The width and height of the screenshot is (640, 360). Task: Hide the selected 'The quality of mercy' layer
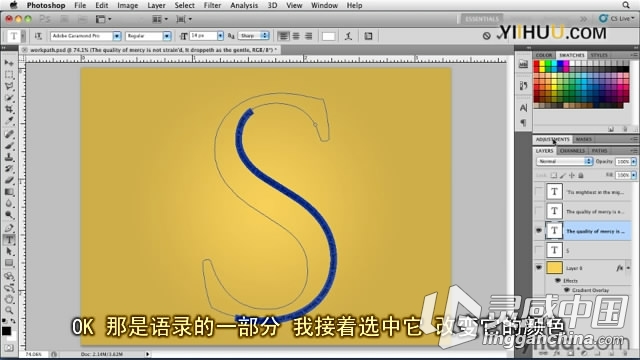[x=539, y=231]
